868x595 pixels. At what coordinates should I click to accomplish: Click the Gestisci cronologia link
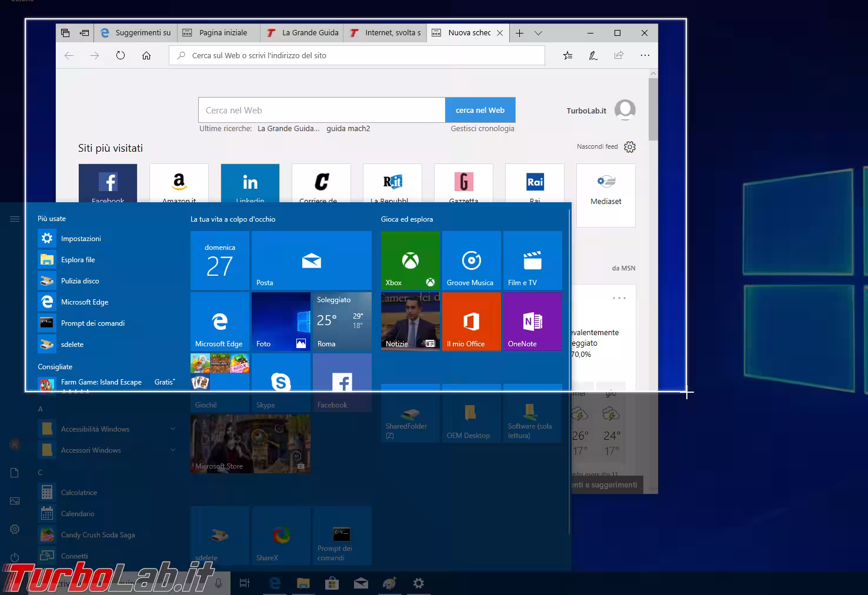pyautogui.click(x=482, y=129)
